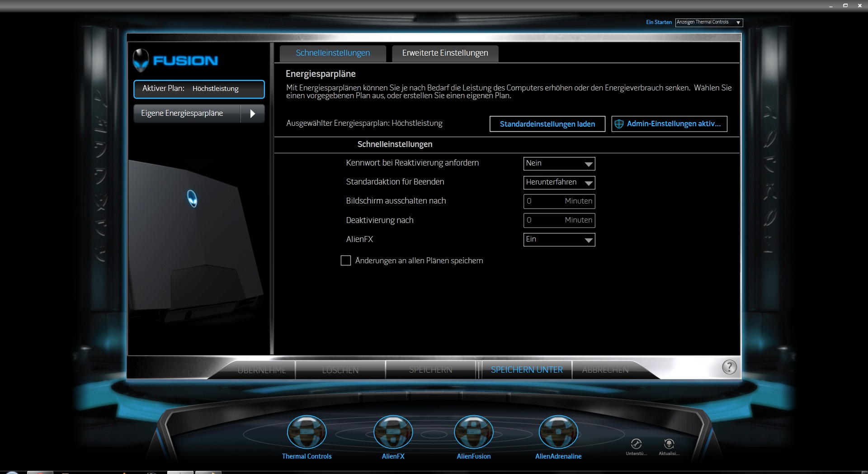Switch to Schnelleinstellungen tab

click(x=333, y=53)
